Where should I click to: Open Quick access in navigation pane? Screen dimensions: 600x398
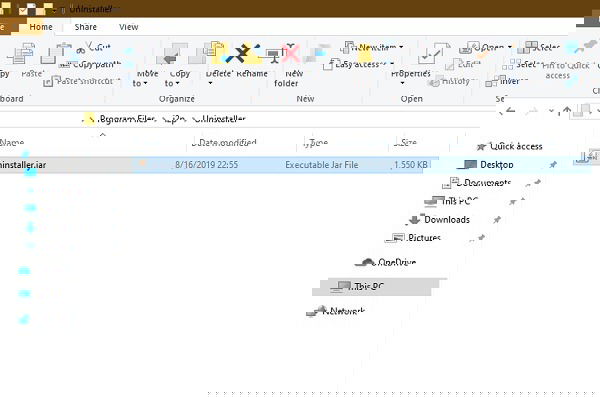pyautogui.click(x=510, y=146)
